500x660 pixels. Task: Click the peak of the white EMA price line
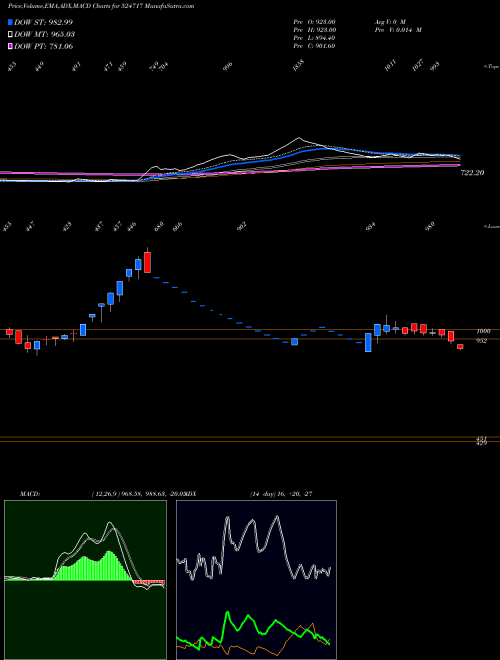point(299,138)
